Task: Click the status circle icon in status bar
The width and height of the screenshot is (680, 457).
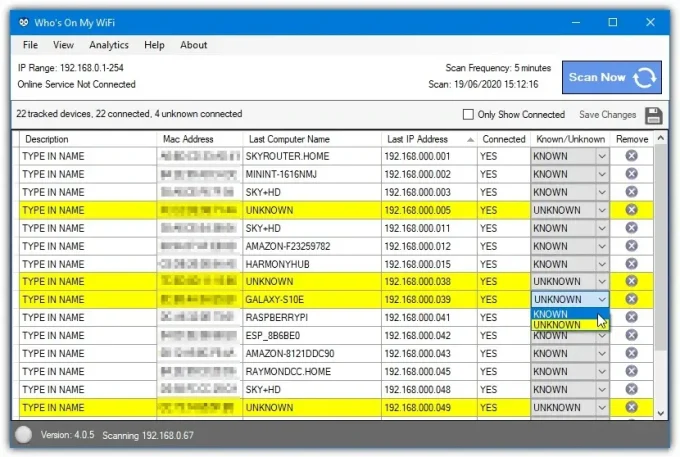Action: tap(24, 435)
